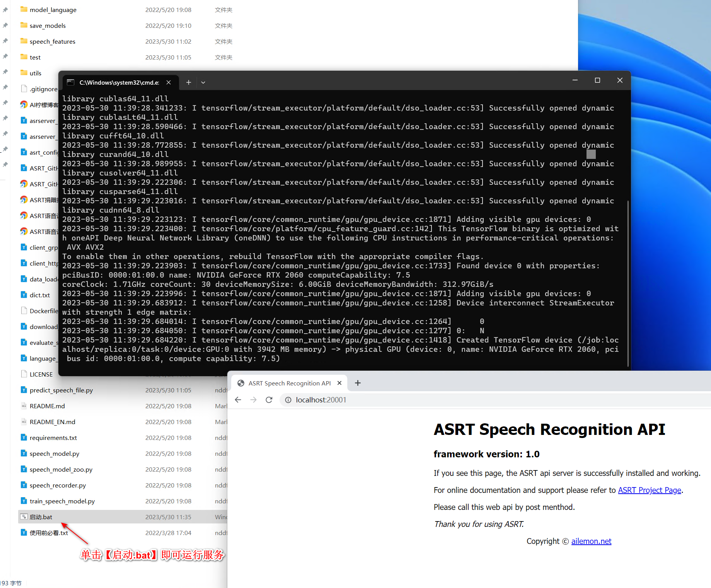Open the ailemon.net link
711x588 pixels.
coord(591,541)
